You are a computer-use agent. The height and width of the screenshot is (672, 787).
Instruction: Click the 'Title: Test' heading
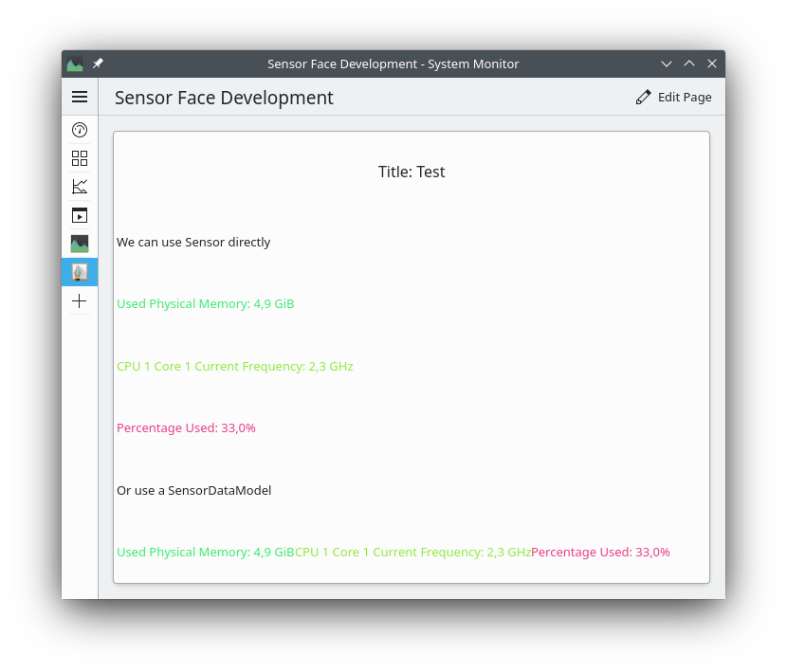click(412, 173)
